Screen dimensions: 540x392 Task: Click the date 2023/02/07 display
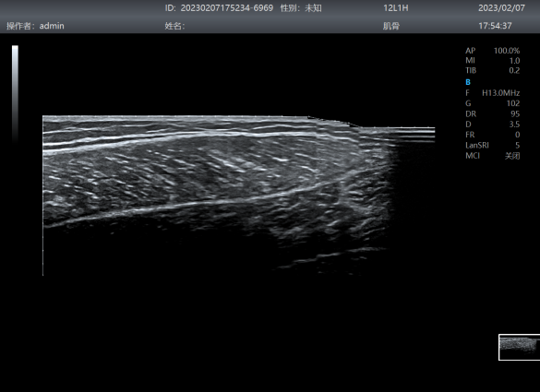pos(501,8)
